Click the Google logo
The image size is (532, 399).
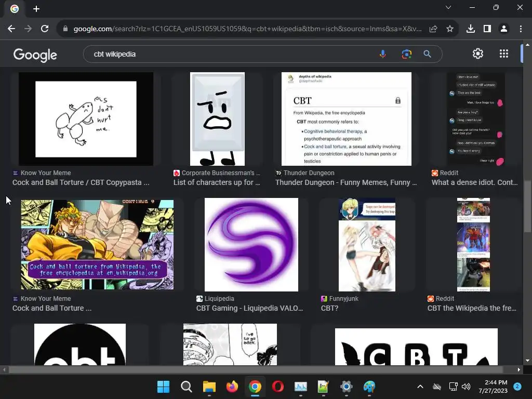pos(35,55)
